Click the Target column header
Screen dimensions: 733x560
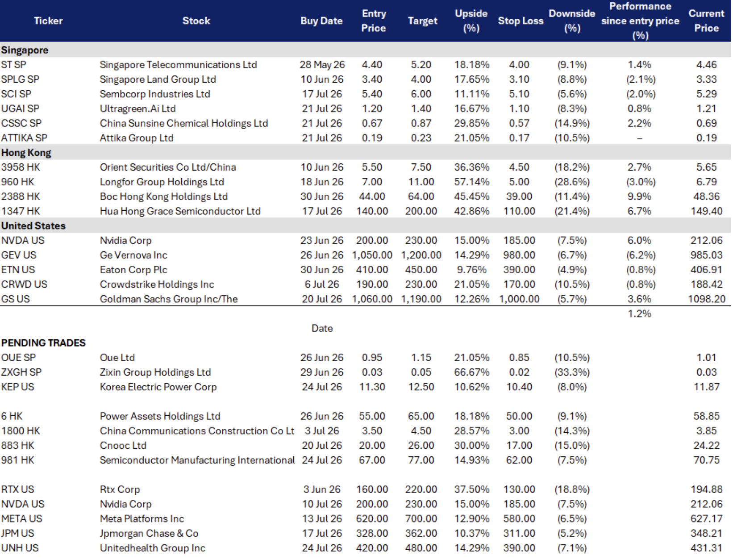(422, 21)
